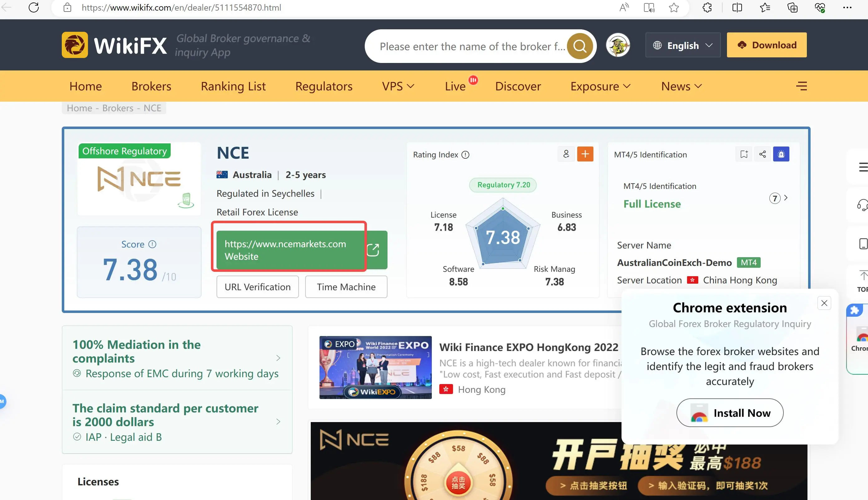Close the Chrome extension popup
The width and height of the screenshot is (868, 500).
click(x=824, y=303)
